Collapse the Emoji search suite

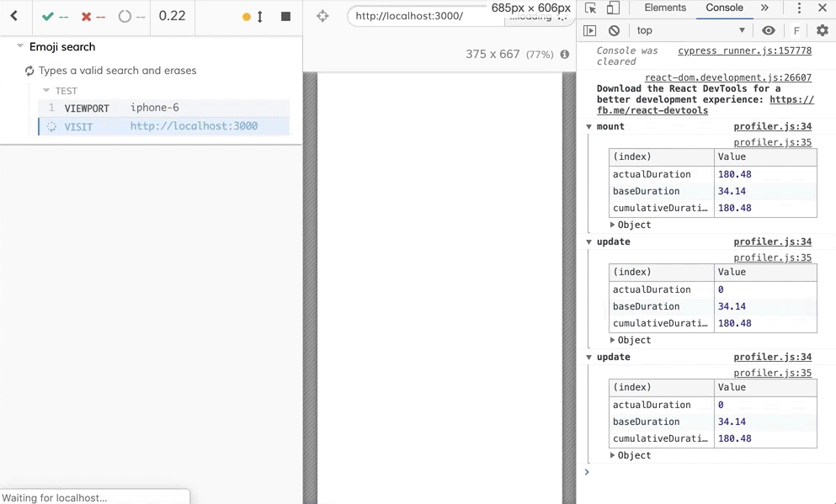19,46
